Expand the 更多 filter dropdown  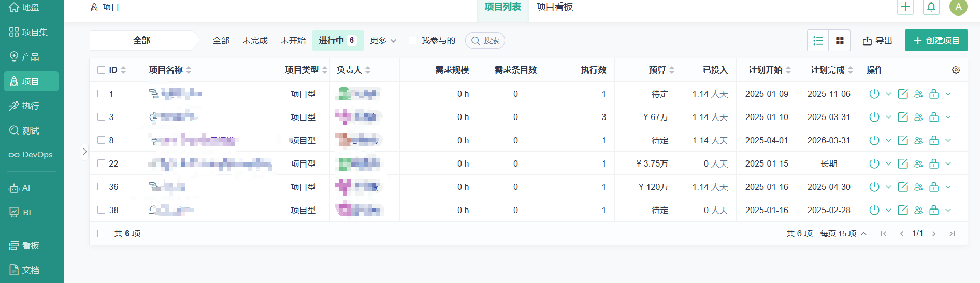pyautogui.click(x=383, y=41)
